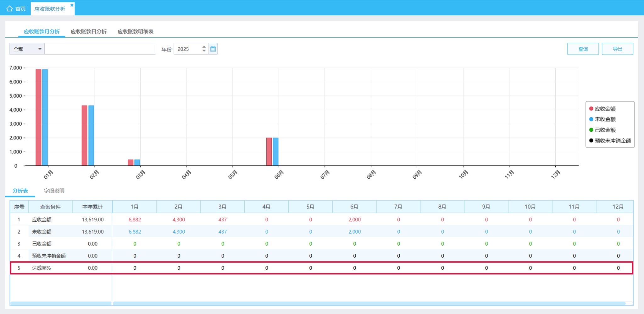Select the 应收金额 table row label
Image resolution: width=644 pixels, height=314 pixels.
coord(42,219)
